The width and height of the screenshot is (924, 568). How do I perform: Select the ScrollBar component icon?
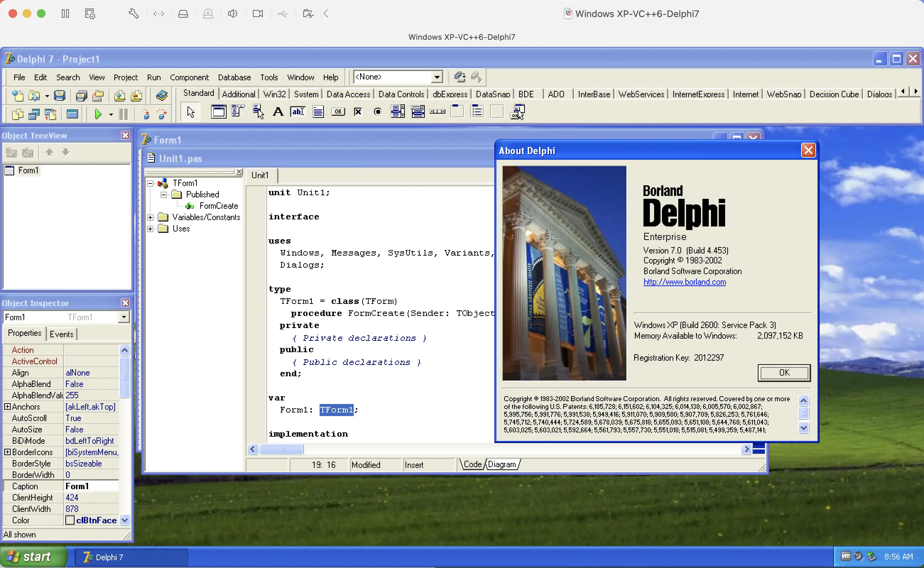(437, 111)
